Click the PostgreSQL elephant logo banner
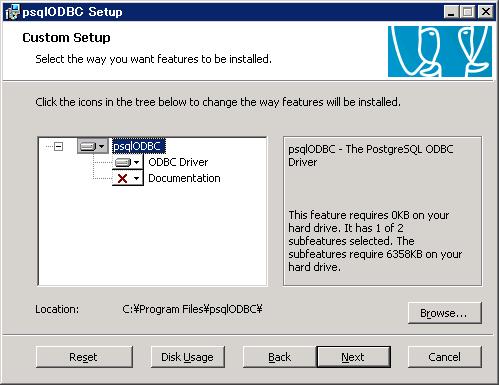The width and height of the screenshot is (499, 385). click(440, 52)
